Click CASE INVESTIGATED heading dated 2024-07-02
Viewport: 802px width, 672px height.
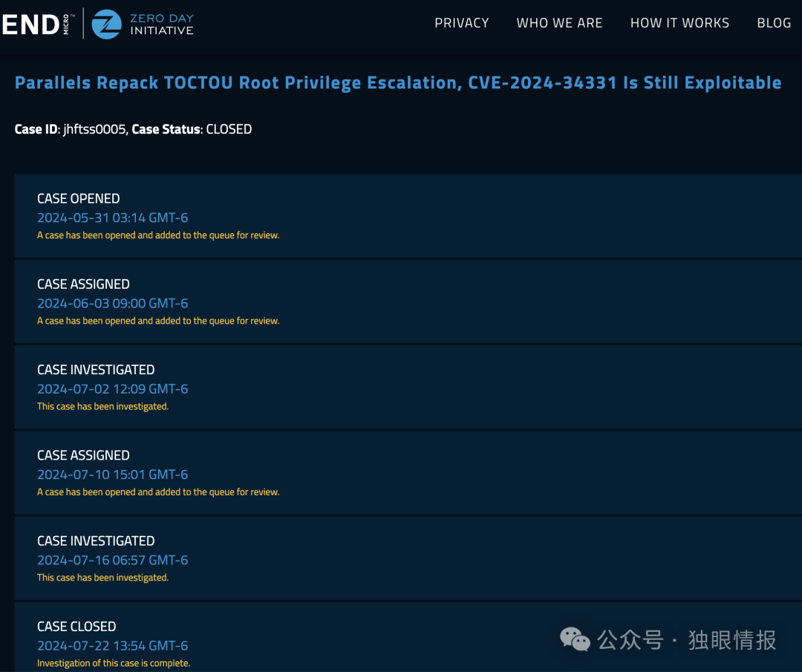[x=96, y=369]
